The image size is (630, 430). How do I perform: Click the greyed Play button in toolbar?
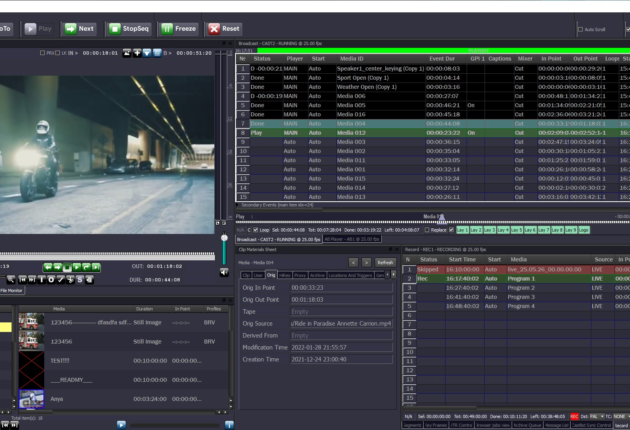[39, 29]
